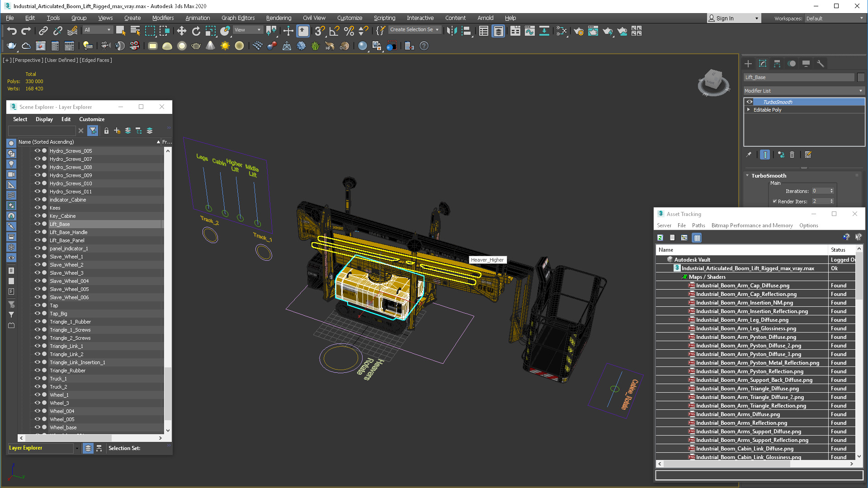Toggle the Render Iters checkbox
Viewport: 868px width, 488px height.
[775, 202]
